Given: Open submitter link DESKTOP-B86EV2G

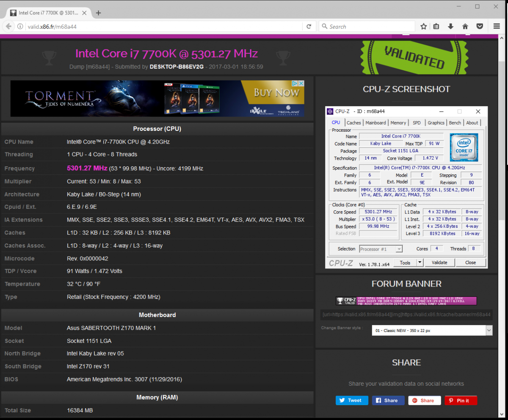Looking at the screenshot, I should tap(176, 67).
